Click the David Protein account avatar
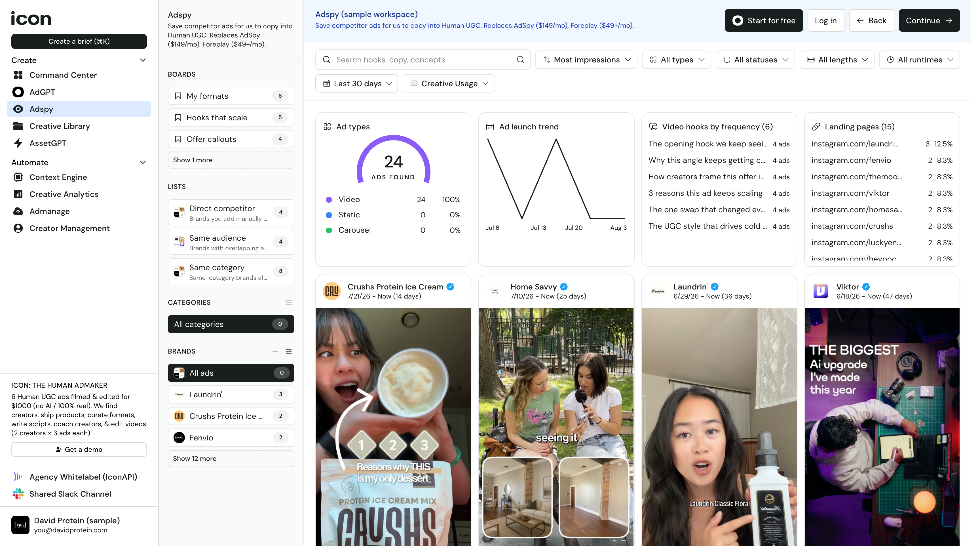Viewport: 980px width, 546px height. 20,525
